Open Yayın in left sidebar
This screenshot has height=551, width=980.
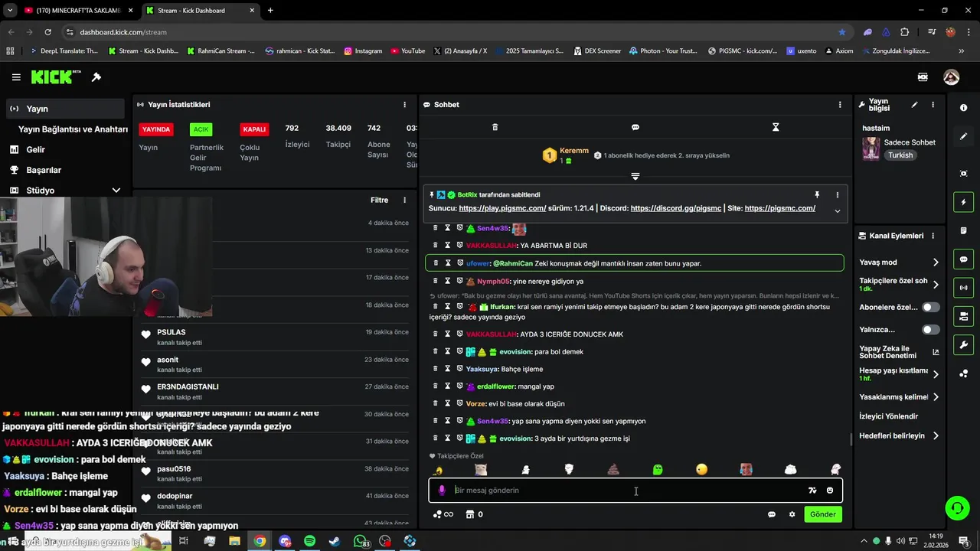[65, 109]
